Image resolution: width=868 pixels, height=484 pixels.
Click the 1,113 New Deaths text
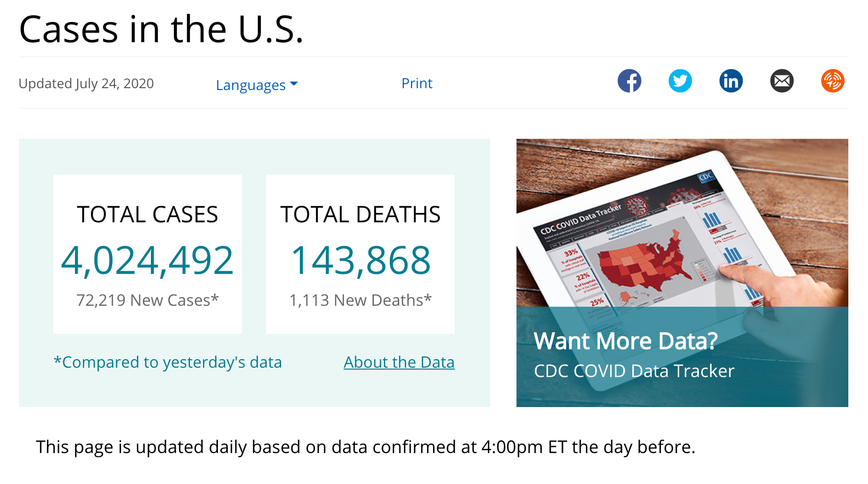[x=360, y=300]
